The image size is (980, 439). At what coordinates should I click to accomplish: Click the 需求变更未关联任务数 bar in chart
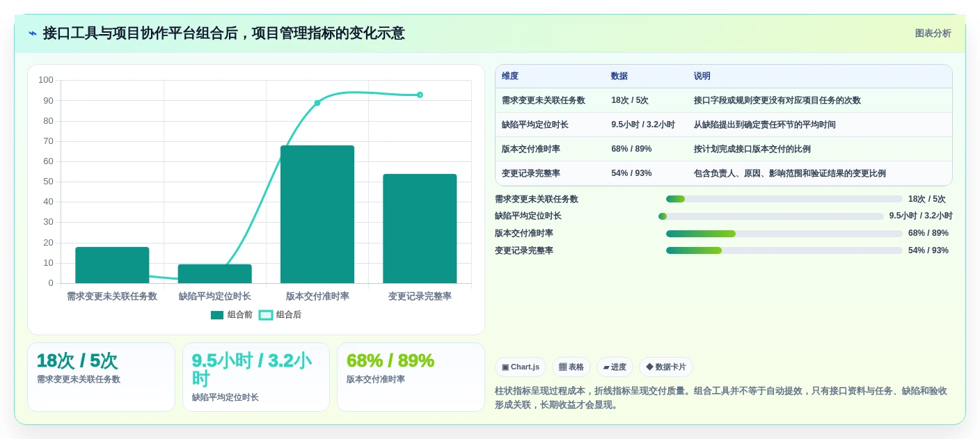[112, 265]
